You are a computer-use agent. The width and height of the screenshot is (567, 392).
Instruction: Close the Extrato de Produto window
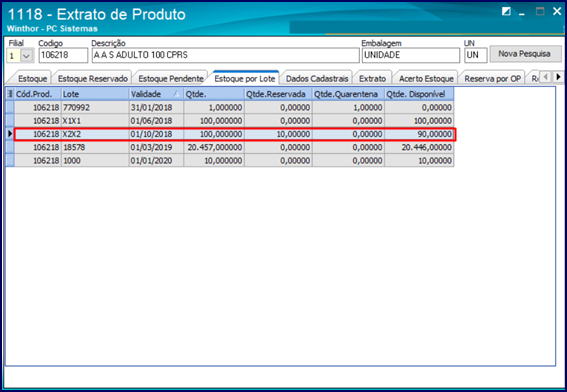[557, 12]
